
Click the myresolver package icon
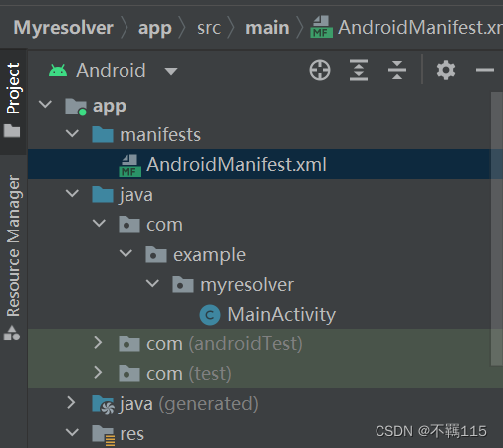coord(183,285)
